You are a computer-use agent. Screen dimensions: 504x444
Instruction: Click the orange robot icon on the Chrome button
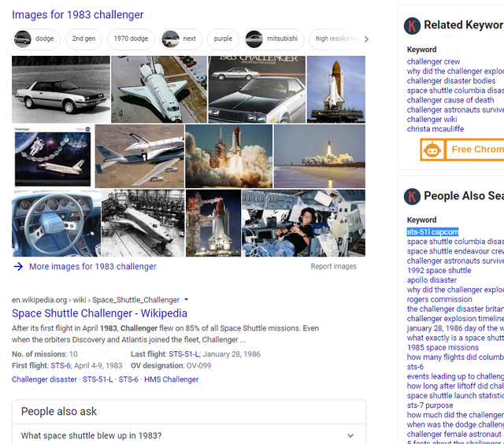[x=432, y=150]
